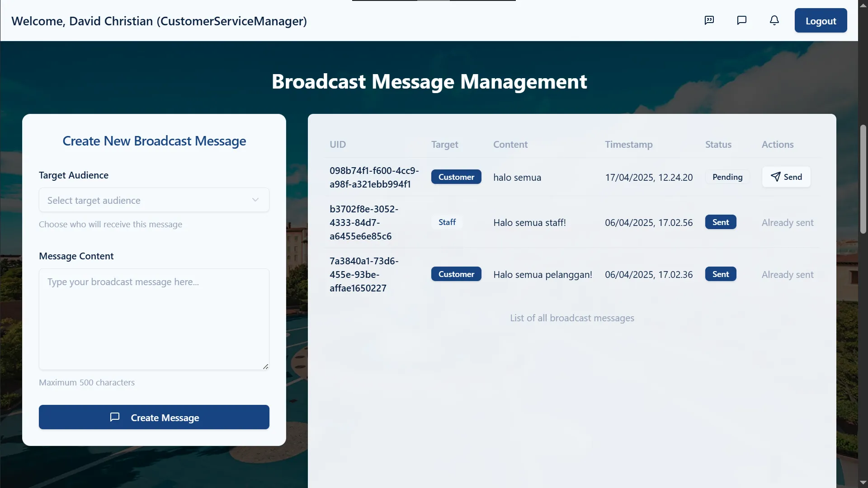Click scrollbar down arrow
The width and height of the screenshot is (868, 488).
click(x=863, y=483)
